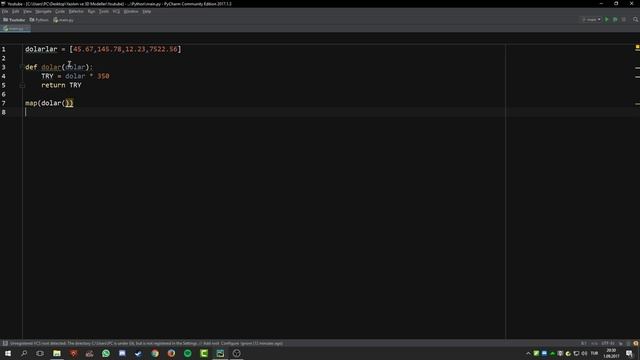The image size is (640, 360).
Task: Collapse the def dolar function fold marker
Action: [22, 67]
